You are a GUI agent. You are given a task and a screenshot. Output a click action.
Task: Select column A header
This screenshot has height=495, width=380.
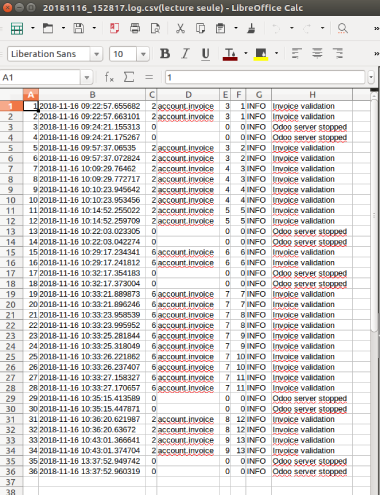pyautogui.click(x=31, y=95)
